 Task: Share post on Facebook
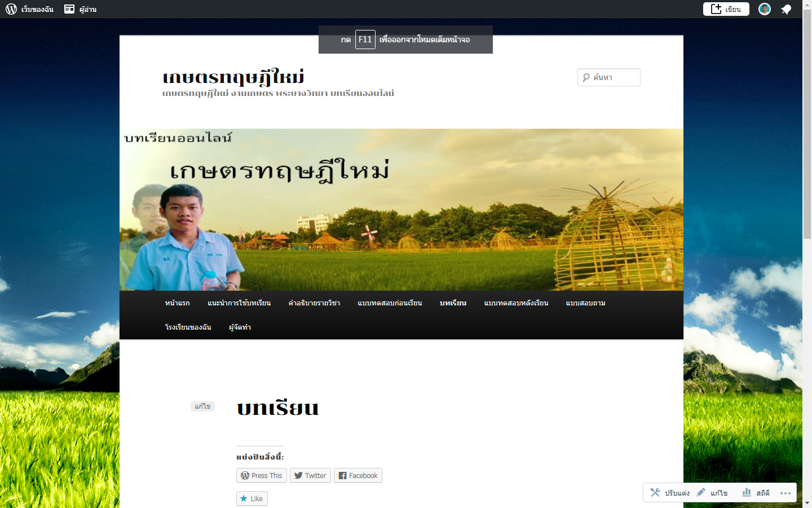tap(358, 475)
